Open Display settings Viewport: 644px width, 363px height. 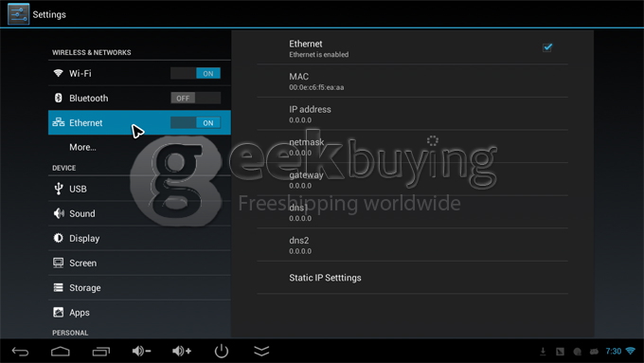[x=139, y=238]
